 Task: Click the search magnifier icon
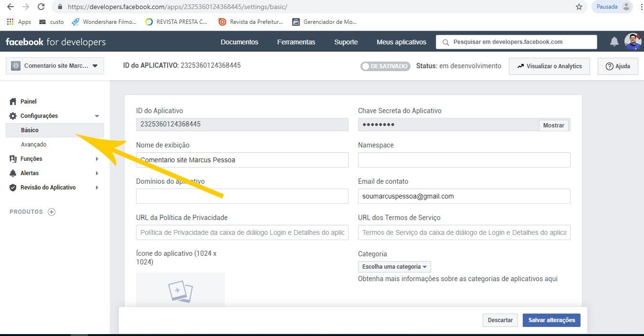point(445,42)
